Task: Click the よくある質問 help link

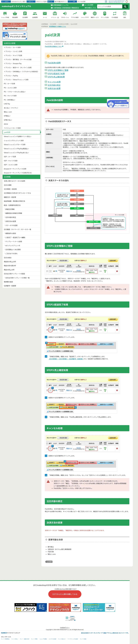Action: pyautogui.click(x=88, y=5)
